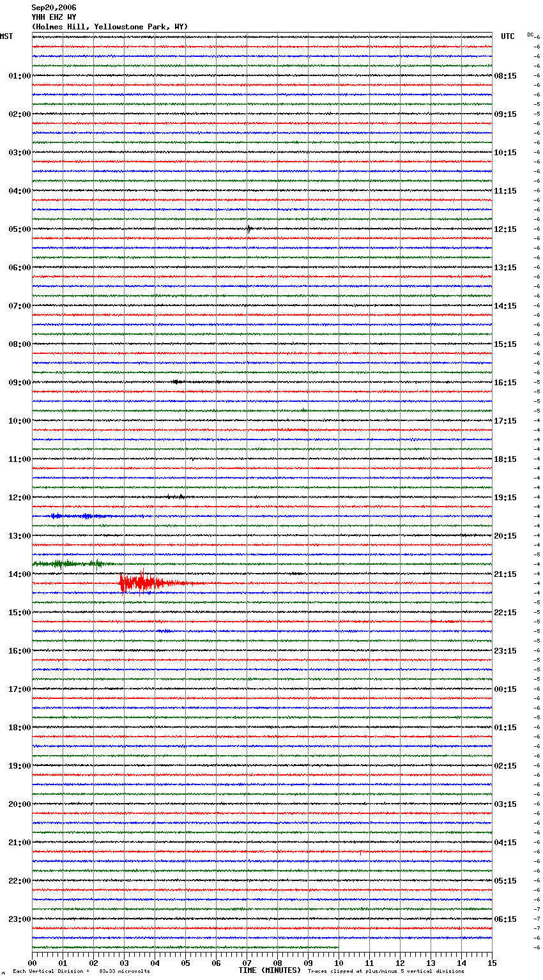Click the '20:00' MST time label
543x980 pixels.
point(20,804)
